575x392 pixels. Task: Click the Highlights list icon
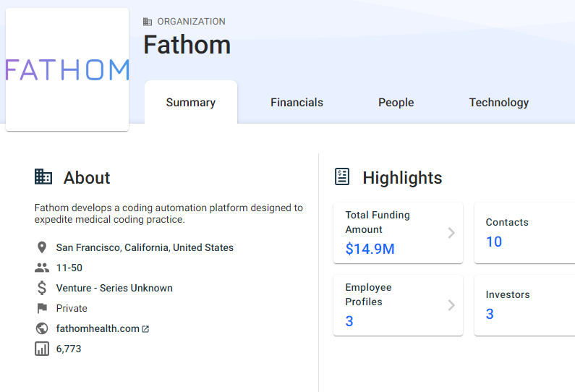click(342, 176)
